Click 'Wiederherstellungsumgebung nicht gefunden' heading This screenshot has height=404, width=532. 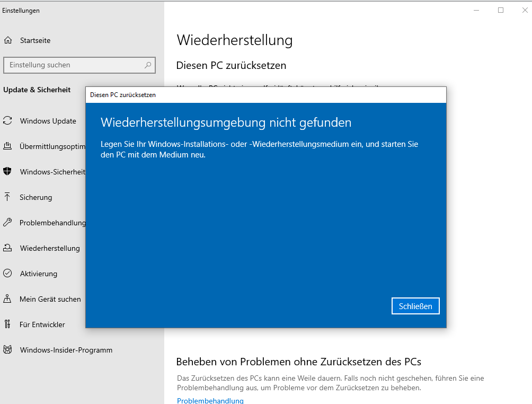point(226,122)
